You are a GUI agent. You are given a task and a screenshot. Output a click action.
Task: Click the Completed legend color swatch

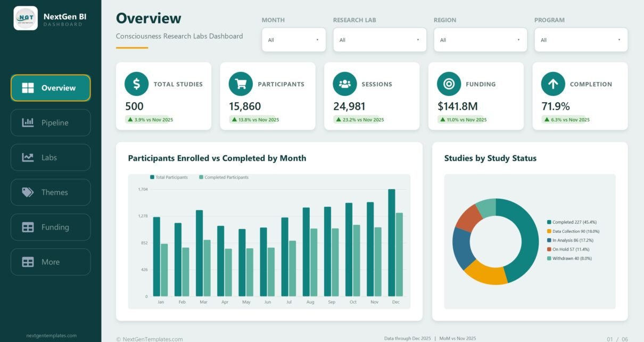pyautogui.click(x=549, y=222)
